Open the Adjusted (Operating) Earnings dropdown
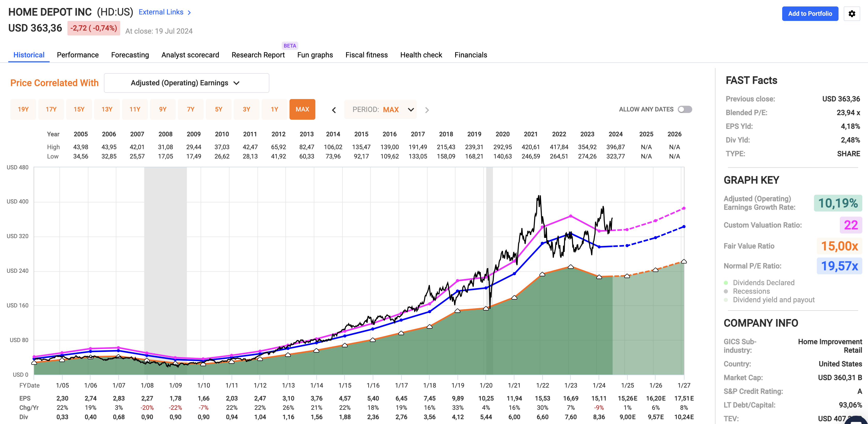This screenshot has width=868, height=424. 186,83
